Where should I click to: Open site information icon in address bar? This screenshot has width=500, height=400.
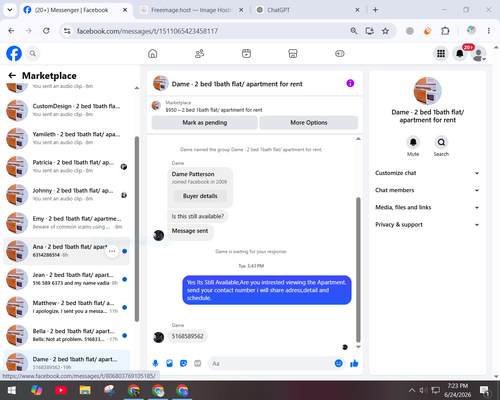point(67,31)
